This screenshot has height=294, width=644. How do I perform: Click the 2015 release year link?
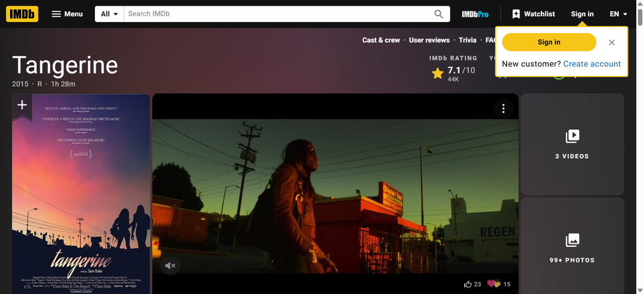pyautogui.click(x=20, y=84)
